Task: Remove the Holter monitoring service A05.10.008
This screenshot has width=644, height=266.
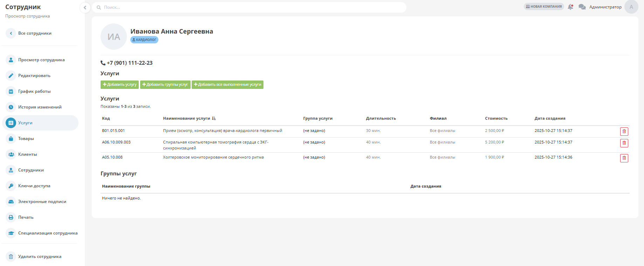Action: click(624, 158)
